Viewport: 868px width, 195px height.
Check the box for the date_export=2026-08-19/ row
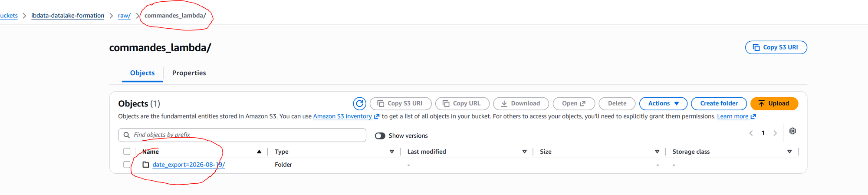coord(127,165)
